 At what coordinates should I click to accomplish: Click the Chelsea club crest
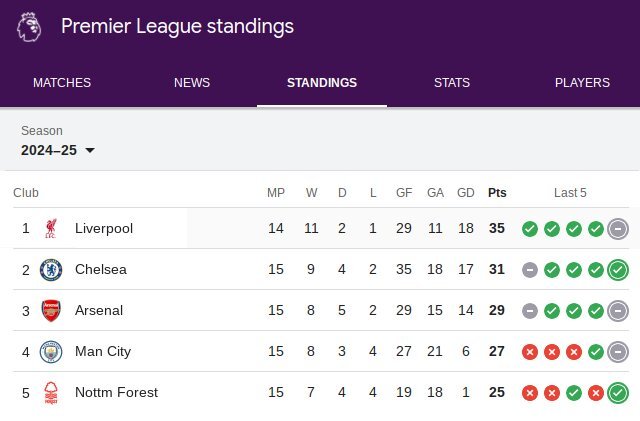coord(51,270)
